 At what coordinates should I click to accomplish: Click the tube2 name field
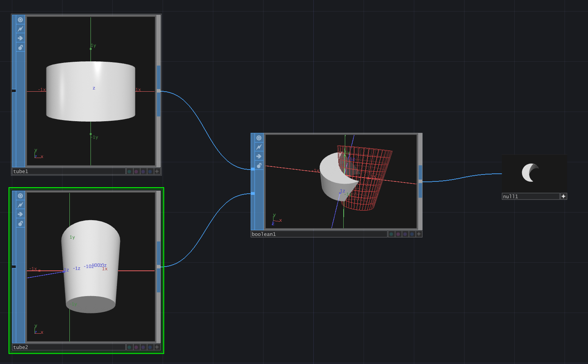click(69, 347)
